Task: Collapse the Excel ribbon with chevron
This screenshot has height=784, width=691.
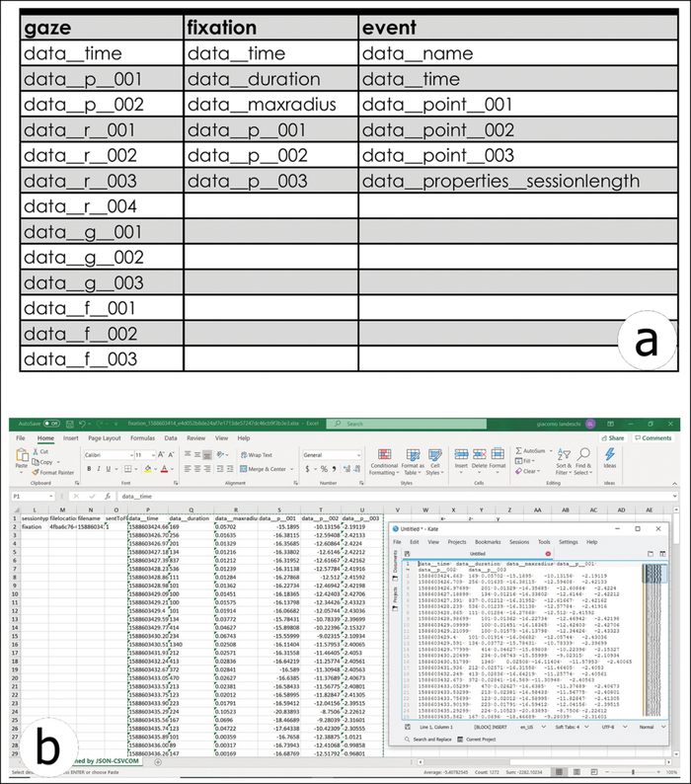Action: pos(674,484)
